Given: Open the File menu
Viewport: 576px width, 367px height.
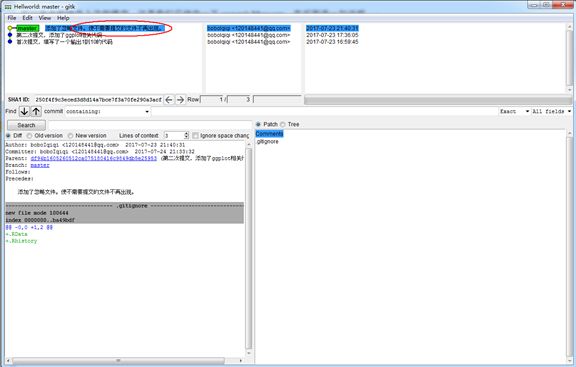Looking at the screenshot, I should pos(12,18).
